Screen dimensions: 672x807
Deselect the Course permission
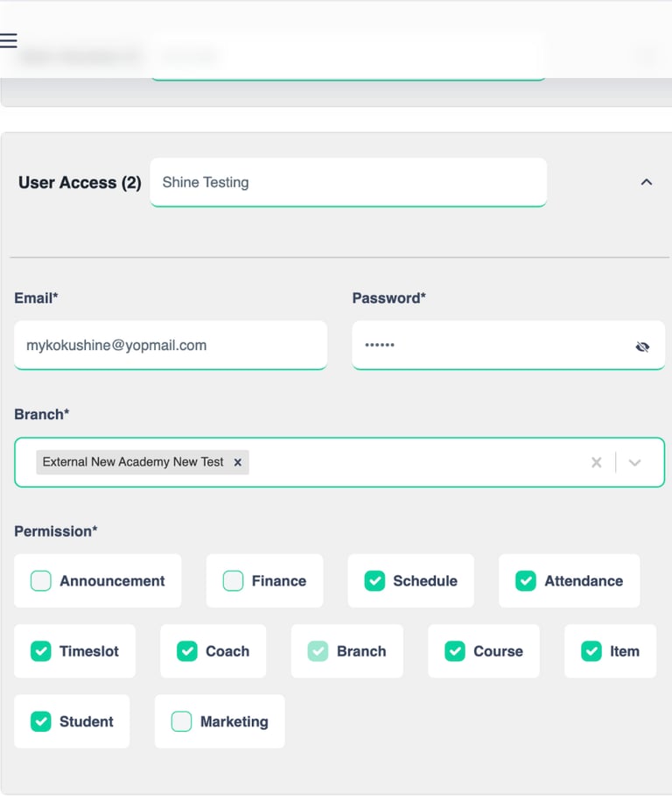pyautogui.click(x=455, y=651)
